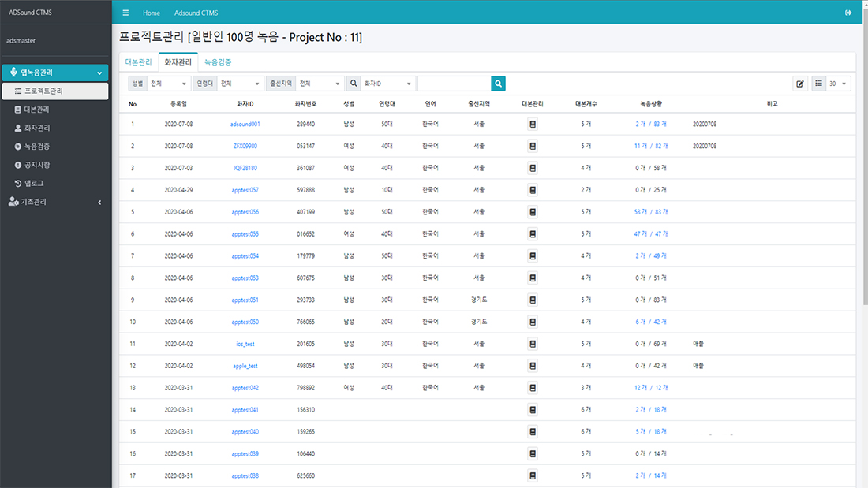Click the Adsound CTMS top bar link

[196, 13]
